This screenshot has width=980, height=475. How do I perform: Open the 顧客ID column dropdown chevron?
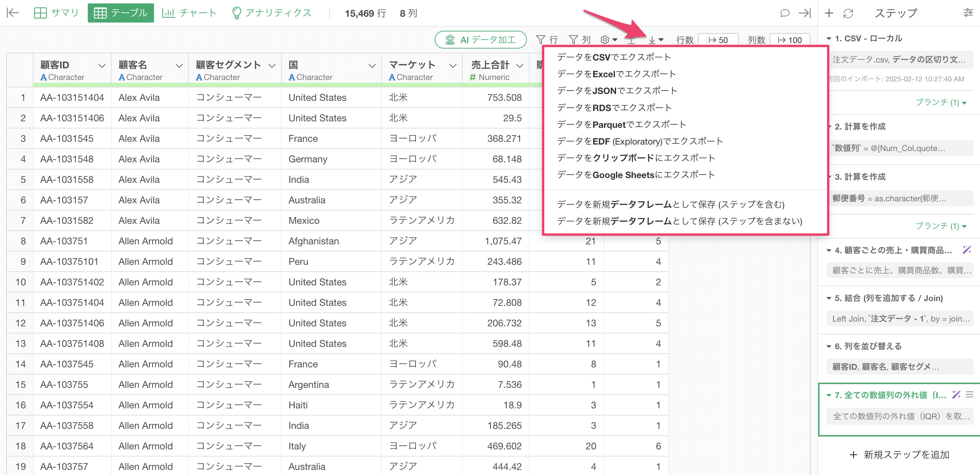[101, 66]
